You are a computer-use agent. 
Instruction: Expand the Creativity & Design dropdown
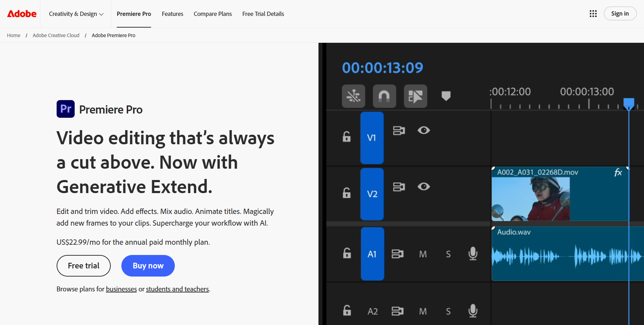coord(76,14)
